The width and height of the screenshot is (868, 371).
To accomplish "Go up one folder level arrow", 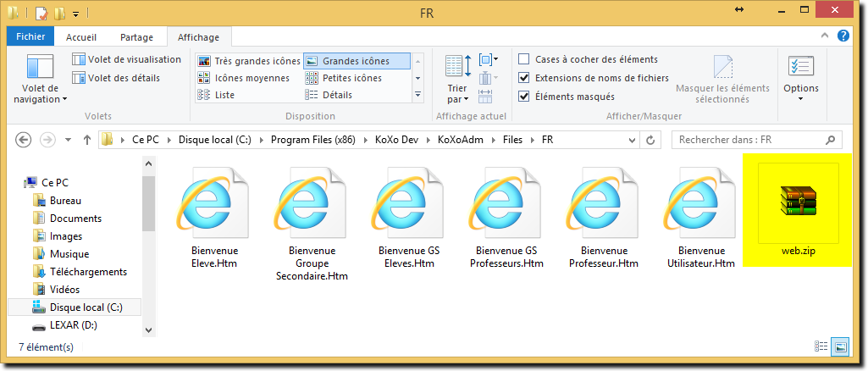I will point(87,140).
